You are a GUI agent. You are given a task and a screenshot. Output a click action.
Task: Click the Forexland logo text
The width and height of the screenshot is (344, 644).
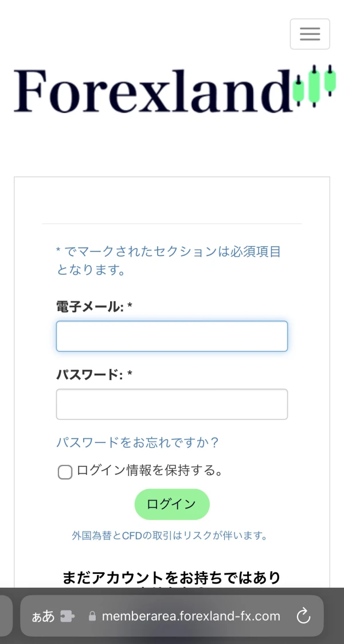point(151,91)
